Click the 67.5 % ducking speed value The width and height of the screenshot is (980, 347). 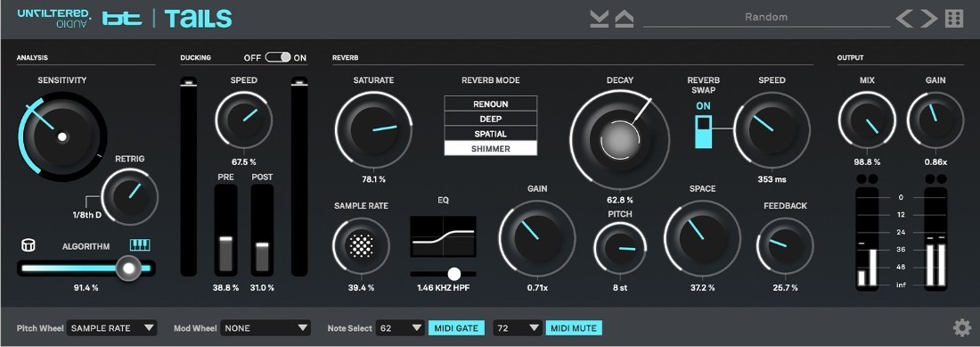point(244,162)
